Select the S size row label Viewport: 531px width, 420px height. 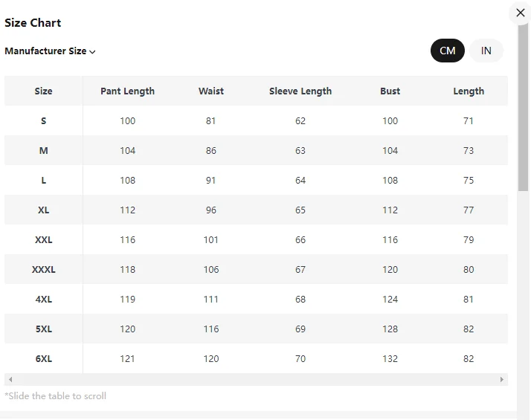click(43, 120)
